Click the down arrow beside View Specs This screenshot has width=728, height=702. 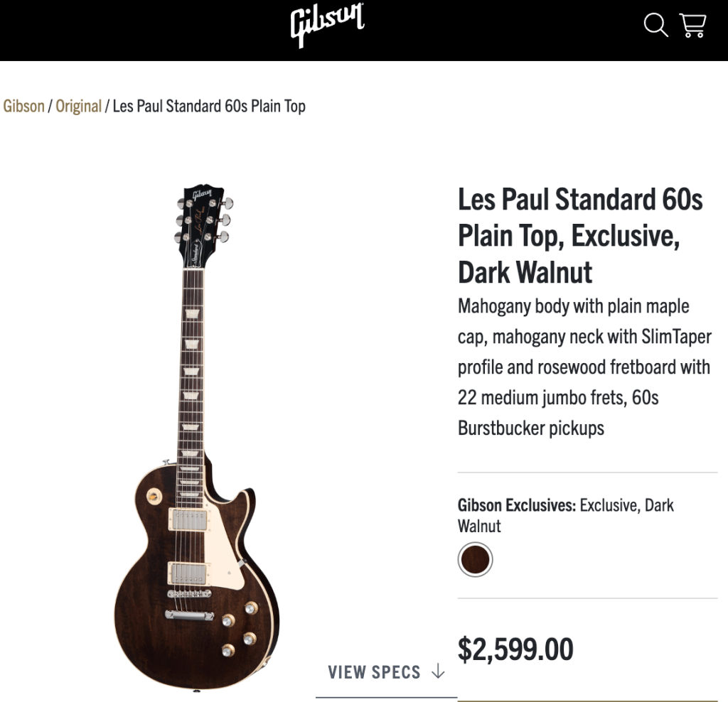(x=438, y=671)
